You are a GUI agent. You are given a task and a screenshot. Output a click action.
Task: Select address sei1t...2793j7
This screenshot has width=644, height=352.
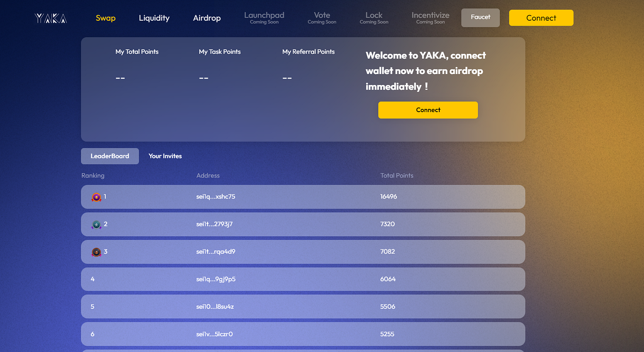214,224
